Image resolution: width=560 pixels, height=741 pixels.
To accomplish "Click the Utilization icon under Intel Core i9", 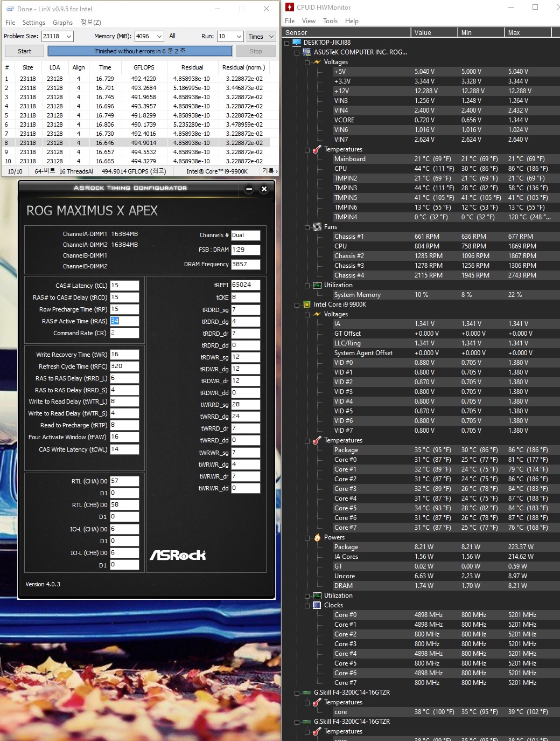I will 317,595.
